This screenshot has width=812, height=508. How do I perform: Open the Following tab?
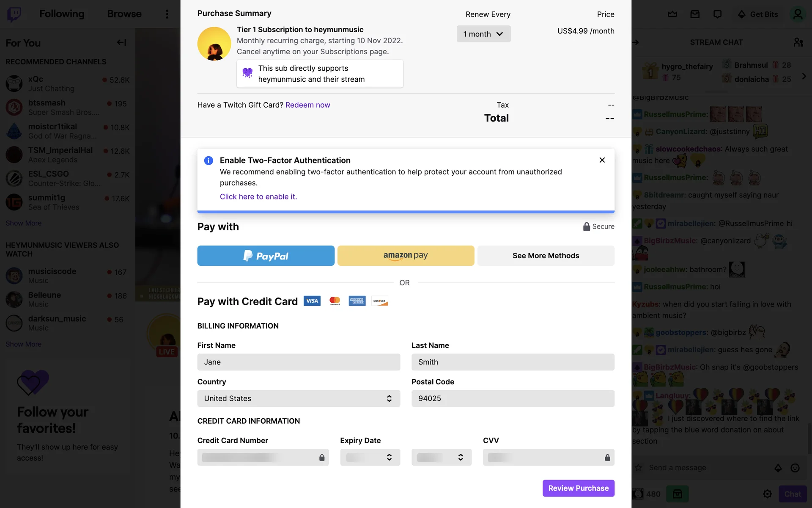62,14
